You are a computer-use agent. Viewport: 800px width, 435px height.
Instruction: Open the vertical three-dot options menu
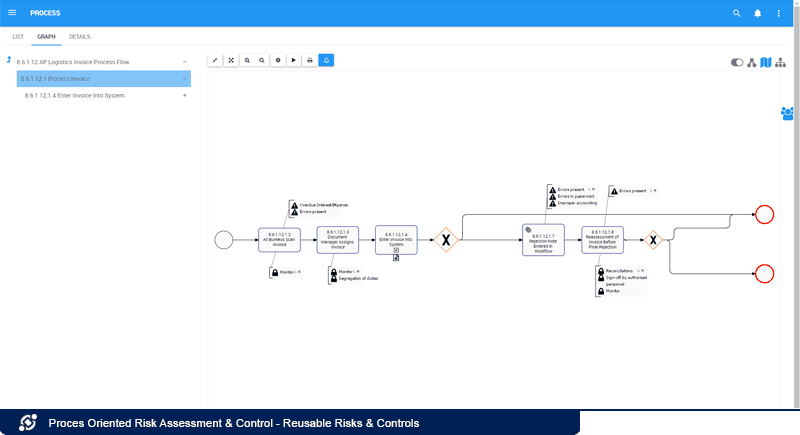click(x=779, y=13)
